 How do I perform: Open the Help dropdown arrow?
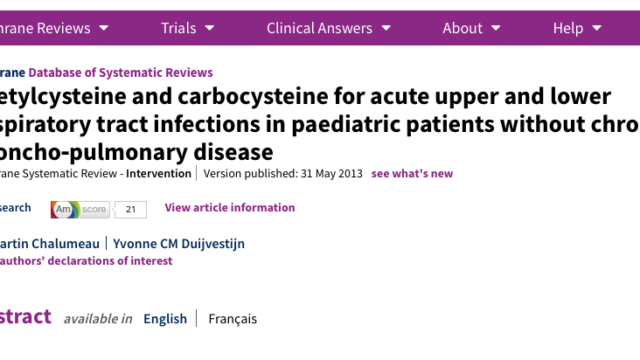(x=597, y=28)
